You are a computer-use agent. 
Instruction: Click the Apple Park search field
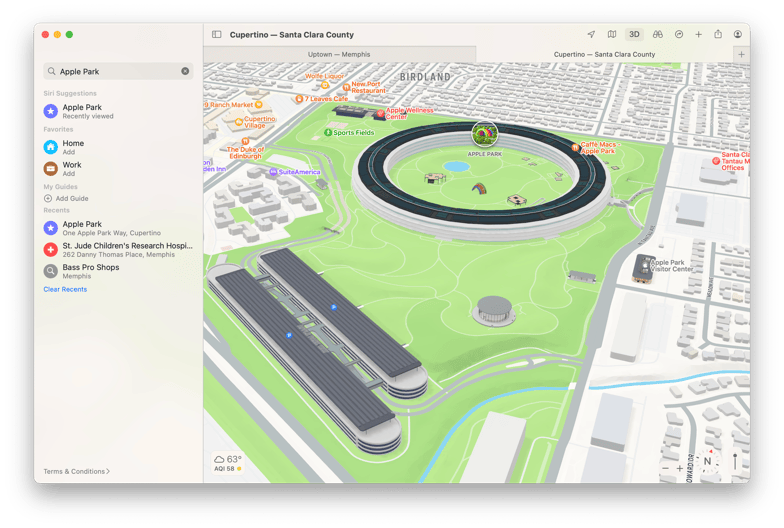tap(118, 72)
